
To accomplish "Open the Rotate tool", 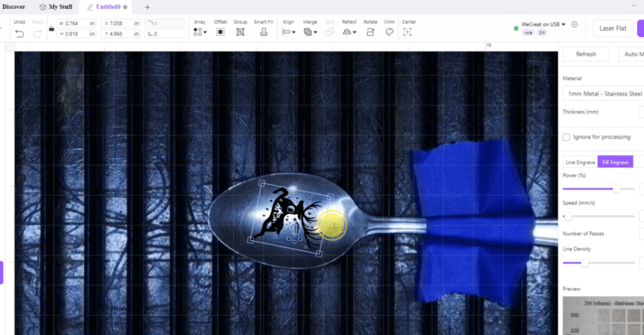I will coord(370,32).
